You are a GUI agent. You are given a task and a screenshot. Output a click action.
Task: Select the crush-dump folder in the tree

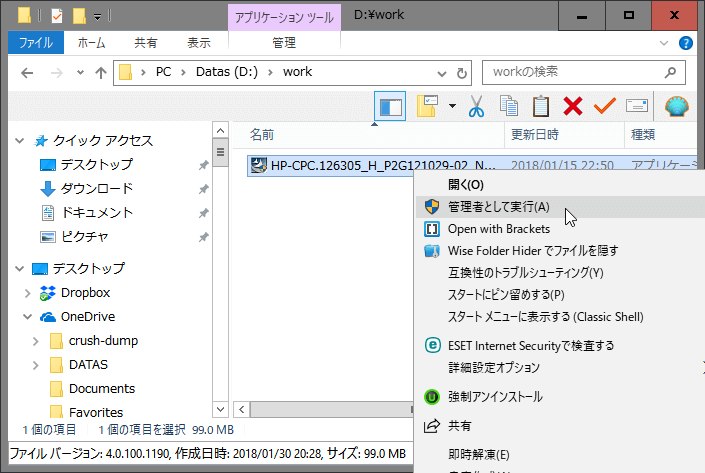click(103, 340)
